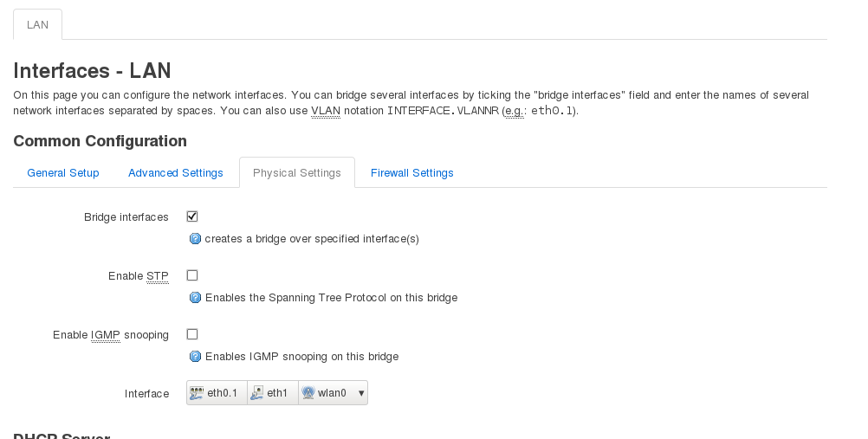
Task: Click the top LAN tab
Action: 37,24
